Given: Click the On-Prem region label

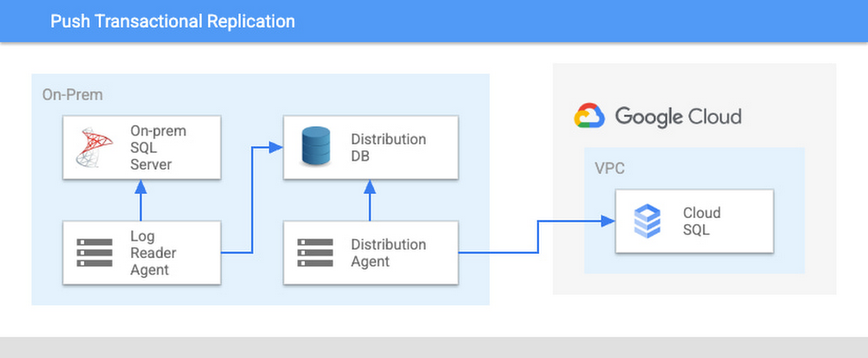Looking at the screenshot, I should pos(73,95).
